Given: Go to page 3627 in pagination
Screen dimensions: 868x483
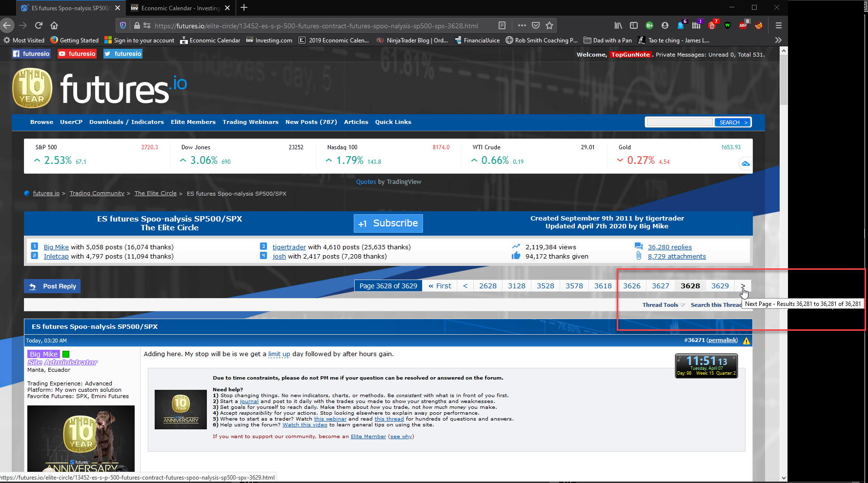Looking at the screenshot, I should (x=661, y=286).
